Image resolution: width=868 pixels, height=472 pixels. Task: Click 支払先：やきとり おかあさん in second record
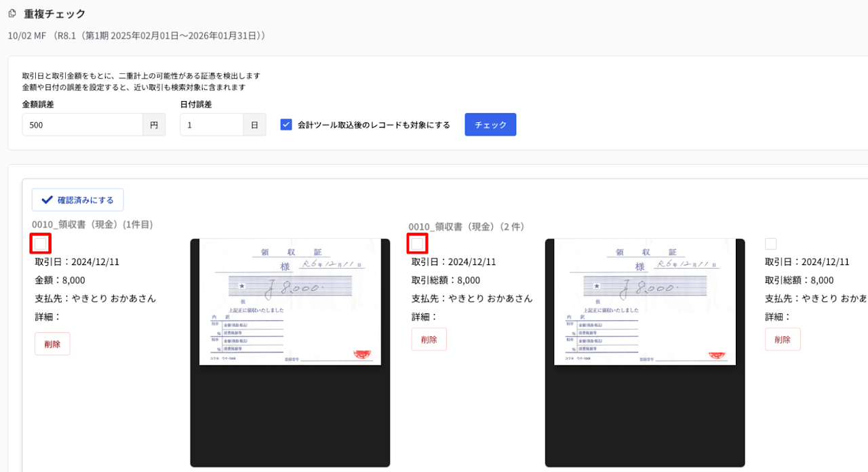tap(472, 298)
